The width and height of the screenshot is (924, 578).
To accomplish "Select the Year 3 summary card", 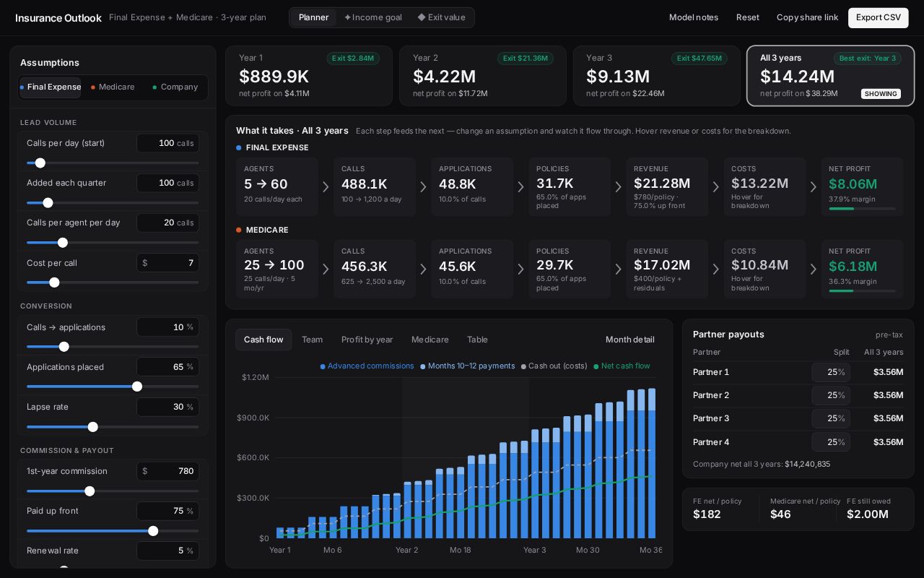I will click(x=657, y=76).
